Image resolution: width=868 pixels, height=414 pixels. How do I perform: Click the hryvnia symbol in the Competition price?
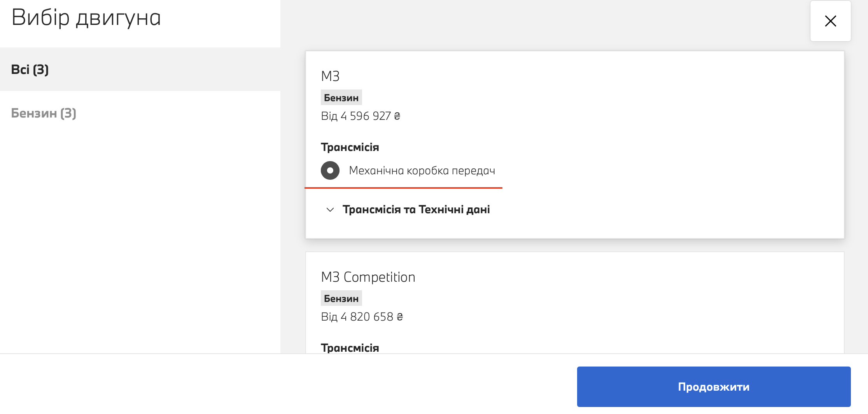(400, 317)
